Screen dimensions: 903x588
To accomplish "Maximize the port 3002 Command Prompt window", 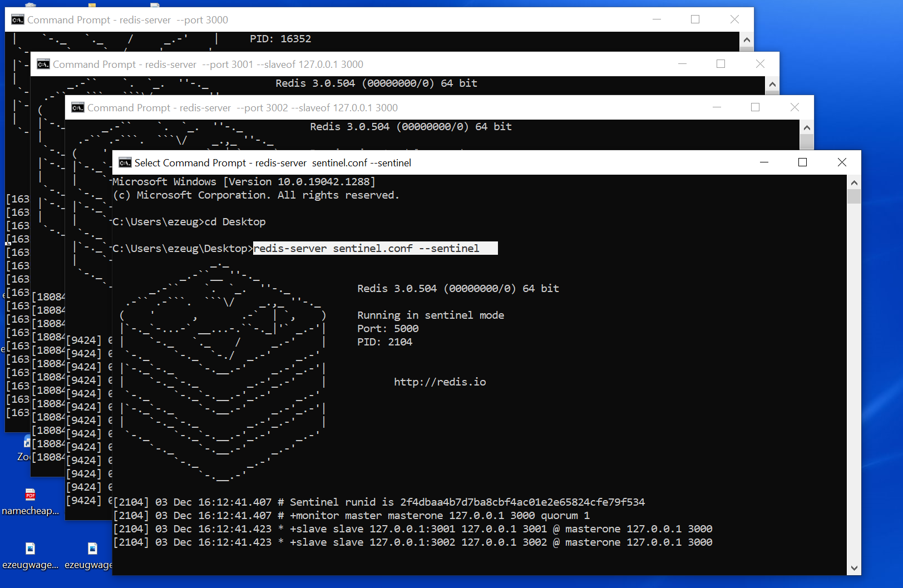I will [755, 107].
